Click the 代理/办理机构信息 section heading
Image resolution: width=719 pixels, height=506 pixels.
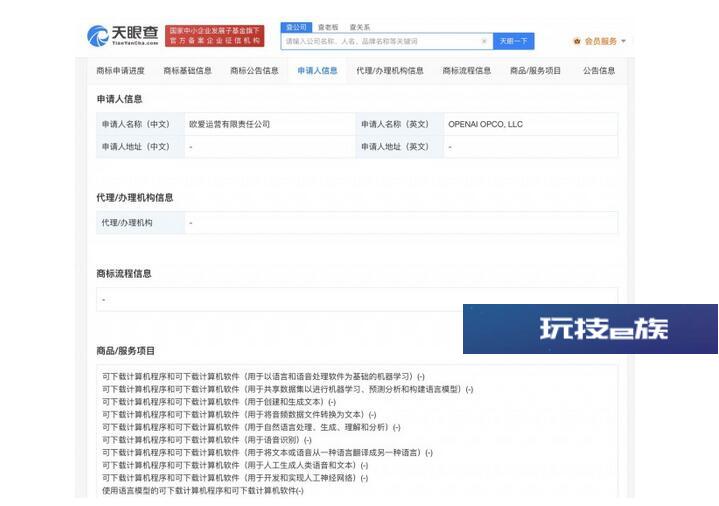pyautogui.click(x=135, y=198)
